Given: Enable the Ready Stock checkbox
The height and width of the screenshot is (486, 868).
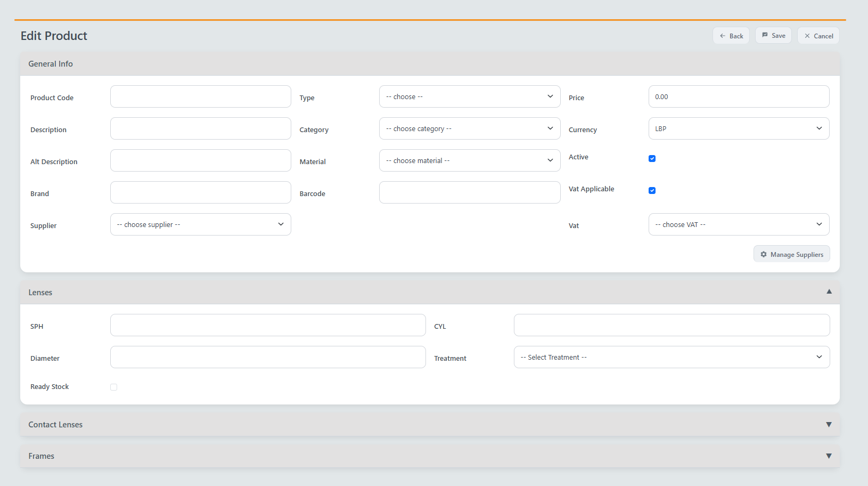Looking at the screenshot, I should (x=113, y=387).
